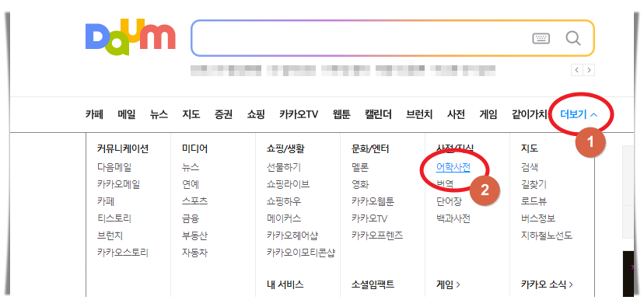Click the Daum logo
The image size is (644, 307).
pyautogui.click(x=131, y=37)
